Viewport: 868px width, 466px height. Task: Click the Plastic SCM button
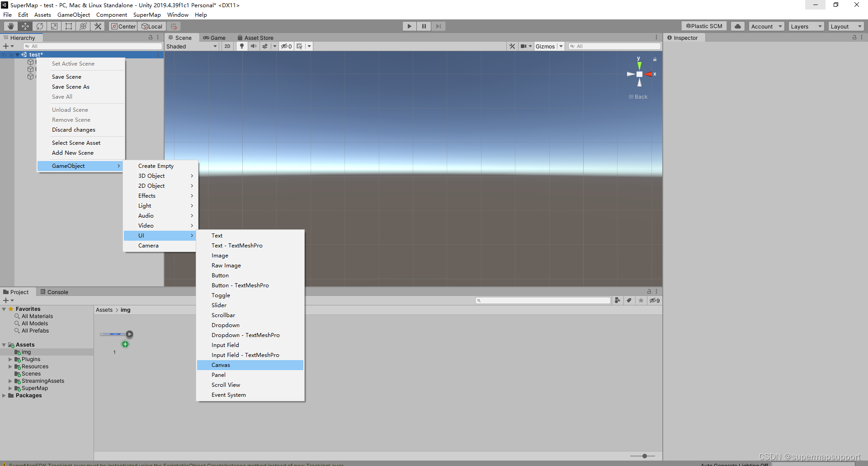pos(703,26)
